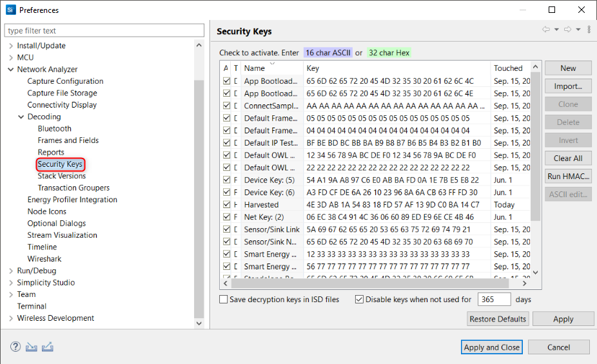Go back using the left arrow icon
Viewport: 597px width, 364px height.
click(546, 30)
